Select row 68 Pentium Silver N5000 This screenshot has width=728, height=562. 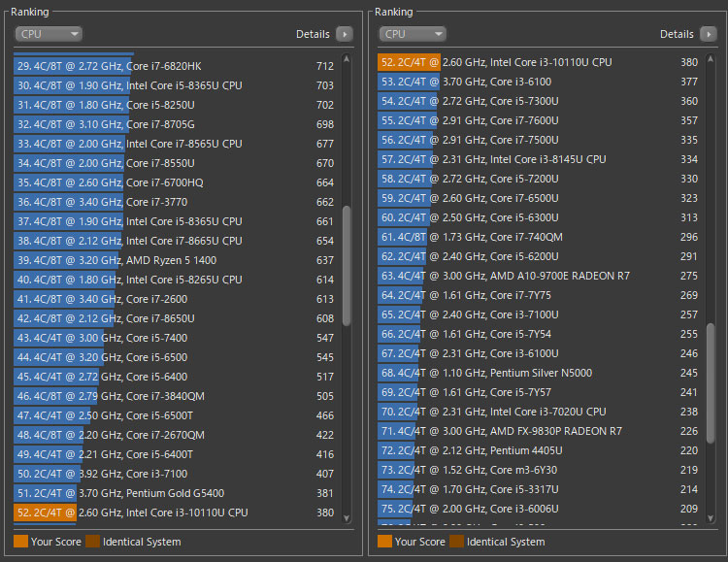[541, 373]
